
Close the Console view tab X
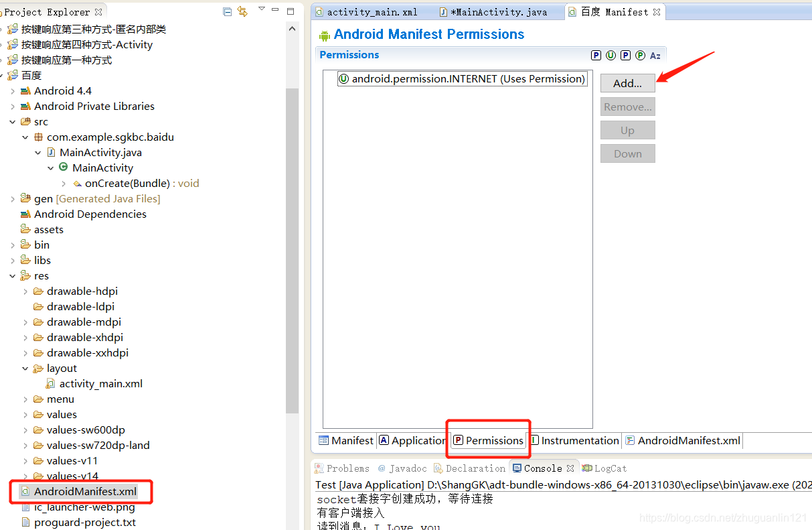coord(570,468)
